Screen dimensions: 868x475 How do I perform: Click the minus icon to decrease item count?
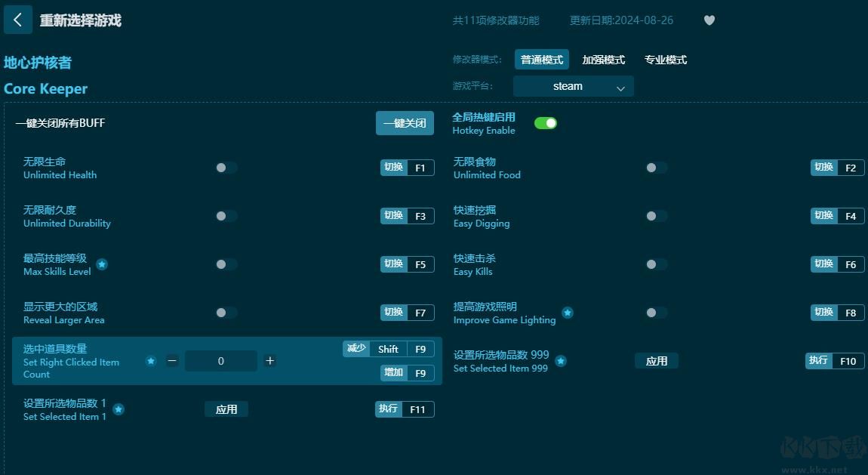tap(172, 361)
